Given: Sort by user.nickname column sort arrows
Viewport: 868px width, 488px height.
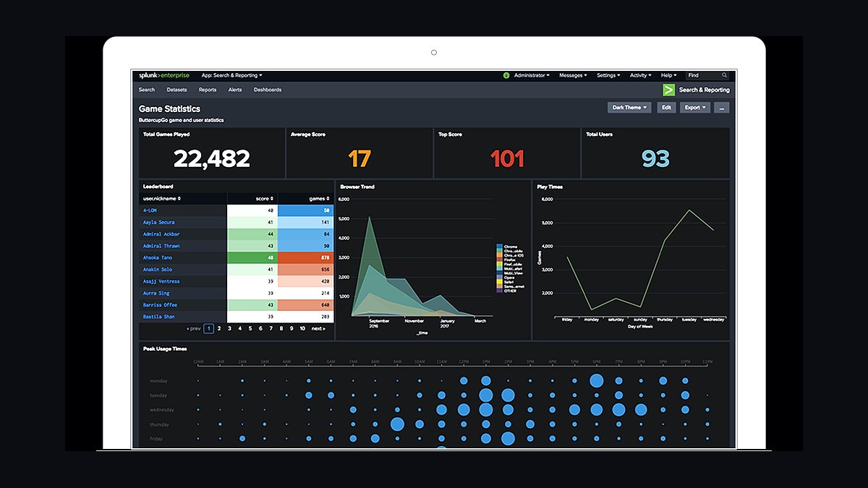Looking at the screenshot, I should 179,198.
